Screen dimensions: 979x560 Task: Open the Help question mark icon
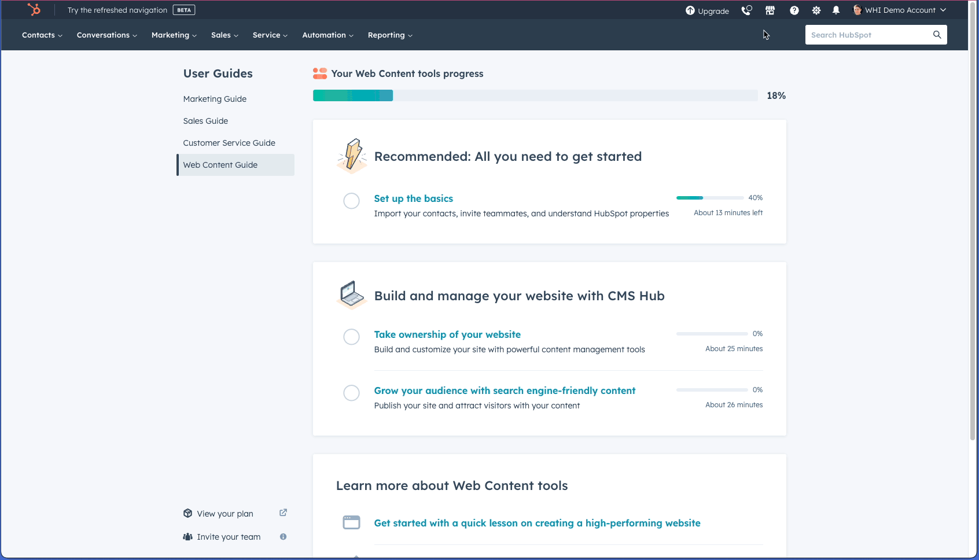pos(794,10)
